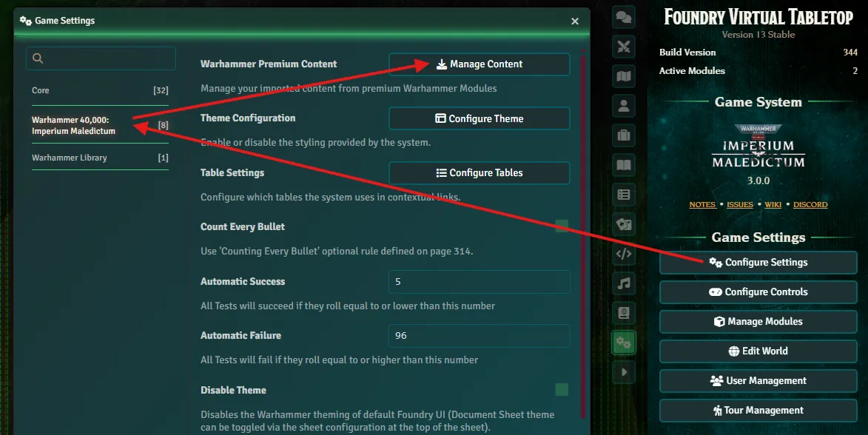The image size is (868, 435).
Task: Collapse the sidebar with the caret icon
Action: (624, 372)
